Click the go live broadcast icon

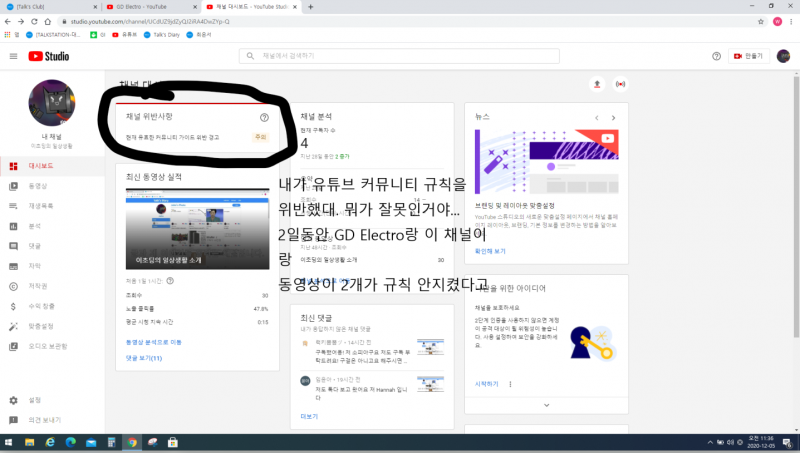[621, 84]
